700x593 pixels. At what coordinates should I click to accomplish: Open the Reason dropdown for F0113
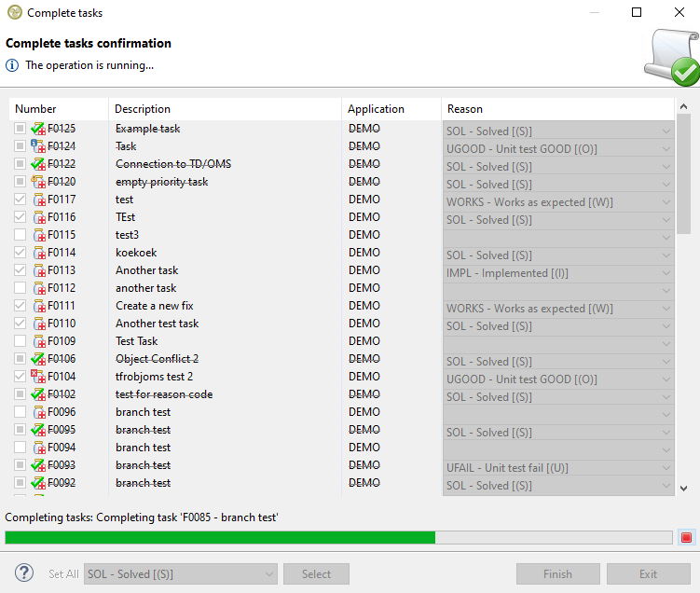[666, 273]
